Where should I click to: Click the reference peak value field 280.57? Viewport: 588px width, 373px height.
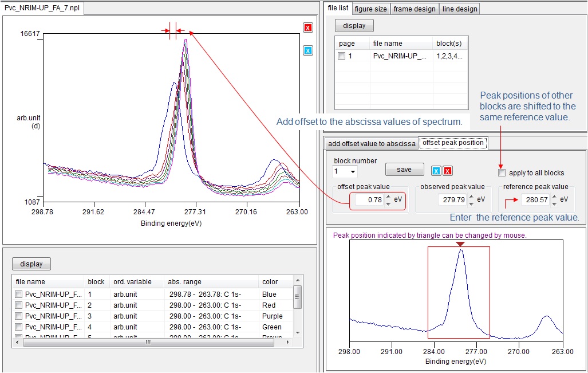[x=536, y=199]
